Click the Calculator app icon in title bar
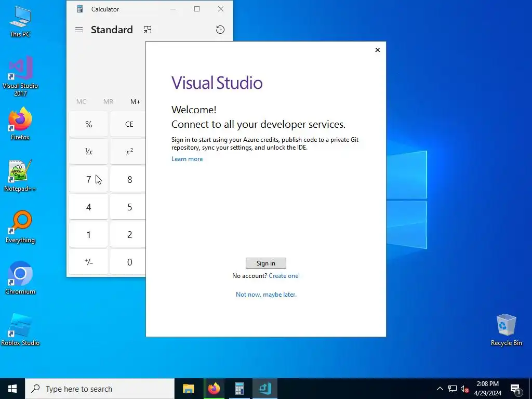This screenshot has width=532, height=399. (x=79, y=9)
